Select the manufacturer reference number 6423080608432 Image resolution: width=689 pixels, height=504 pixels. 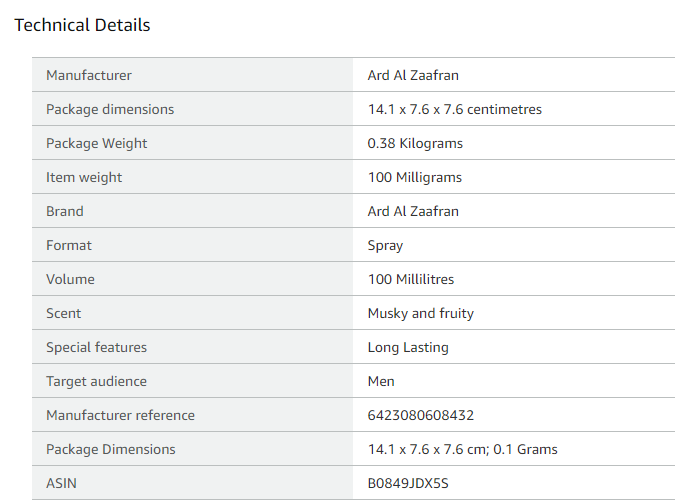click(x=420, y=415)
